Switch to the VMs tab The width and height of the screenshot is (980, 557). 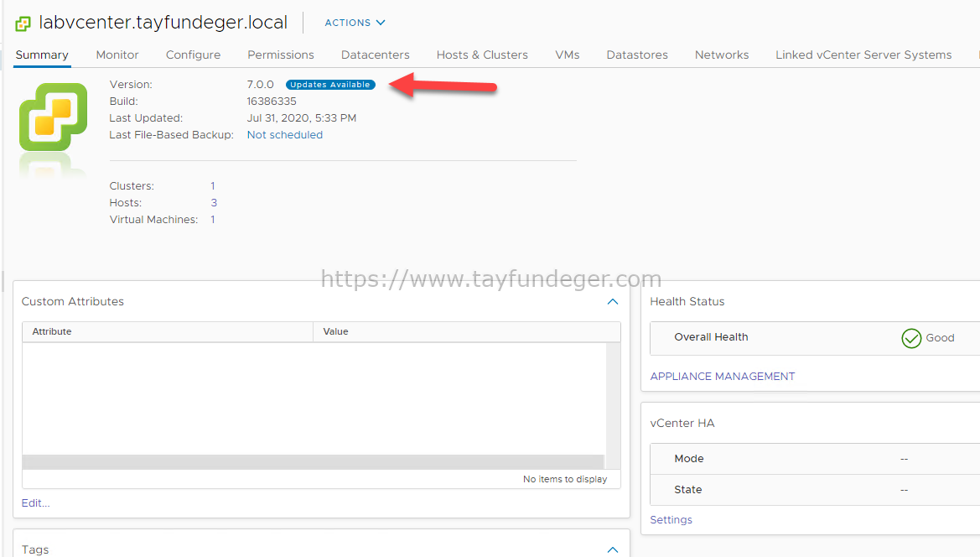(568, 55)
